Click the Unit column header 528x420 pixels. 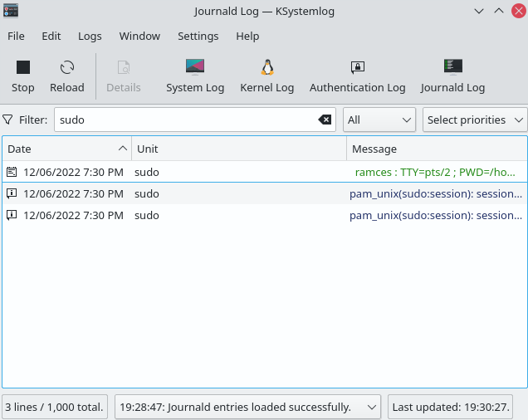click(239, 149)
